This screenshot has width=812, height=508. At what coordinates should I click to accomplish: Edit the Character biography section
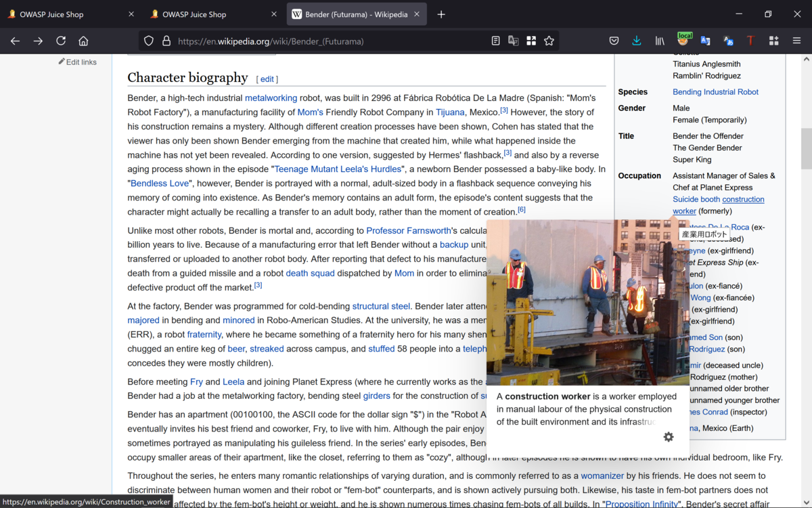pos(267,79)
